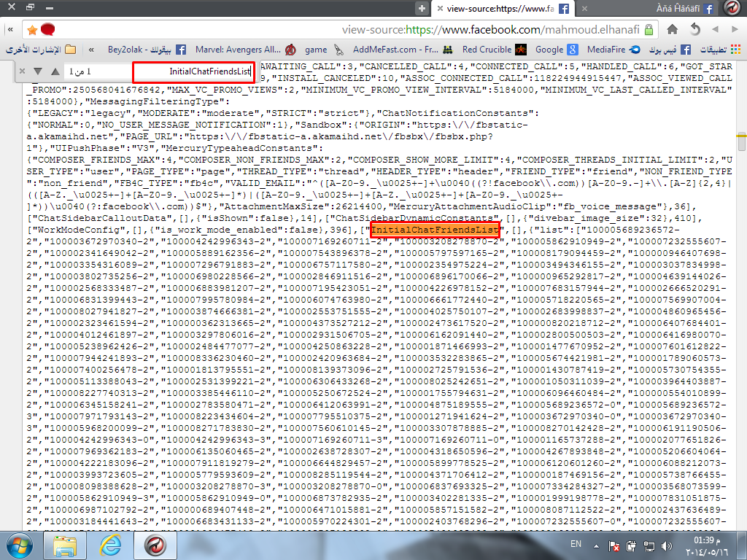Click the "ChatNotificationConstants" text in the source
The width and height of the screenshot is (747, 560).
tap(458, 113)
